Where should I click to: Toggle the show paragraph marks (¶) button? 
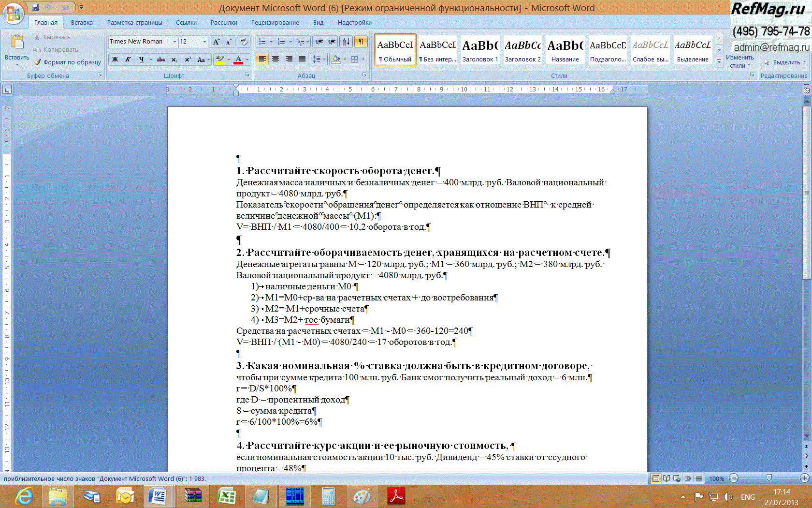point(361,42)
